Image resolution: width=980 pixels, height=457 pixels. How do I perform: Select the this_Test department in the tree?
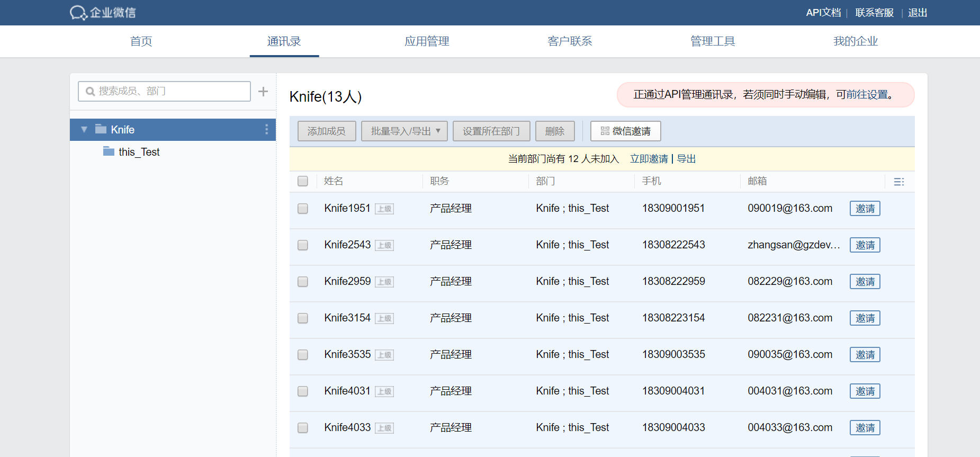pos(139,152)
